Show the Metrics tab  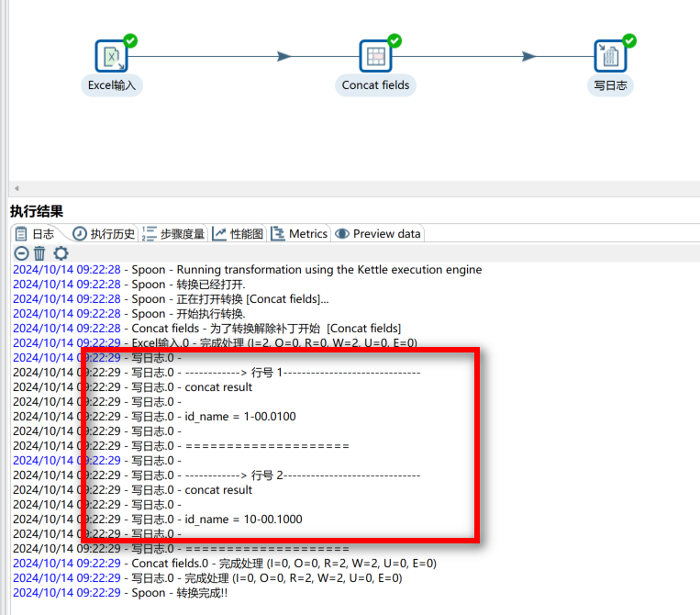pos(299,234)
